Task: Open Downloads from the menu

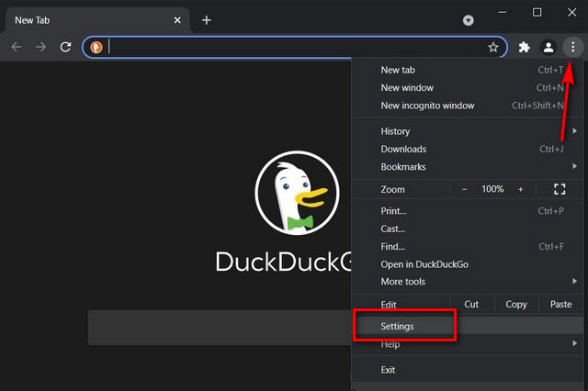Action: coord(468,149)
